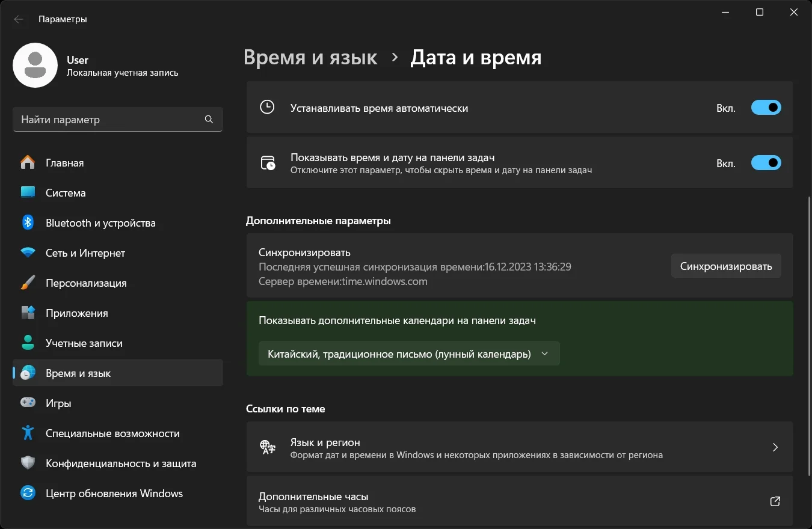Click the Конфиденциальность shield icon
Image resolution: width=812 pixels, height=529 pixels.
pos(28,463)
